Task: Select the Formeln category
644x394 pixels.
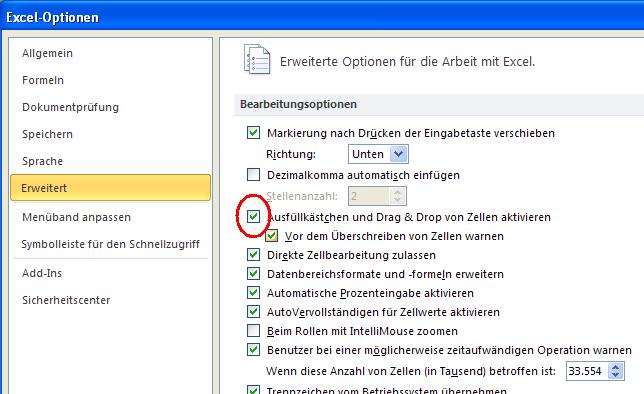Action: tap(43, 80)
